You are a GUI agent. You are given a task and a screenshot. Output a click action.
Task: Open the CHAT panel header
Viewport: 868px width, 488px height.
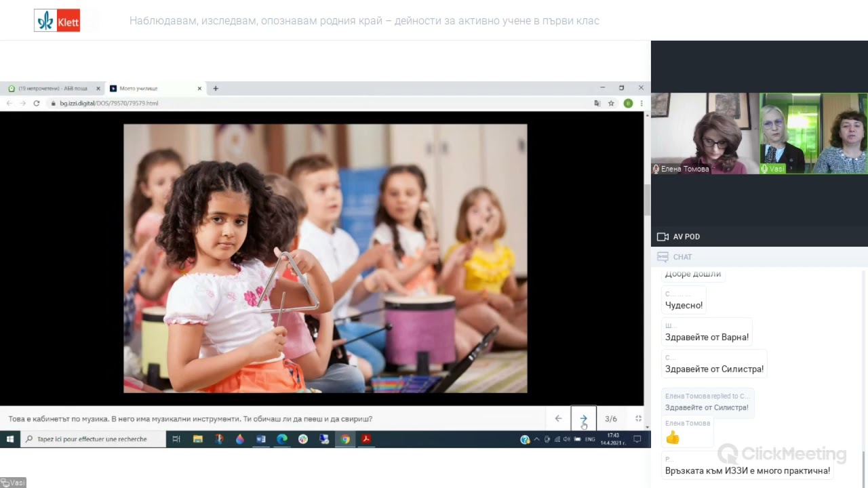[759, 257]
